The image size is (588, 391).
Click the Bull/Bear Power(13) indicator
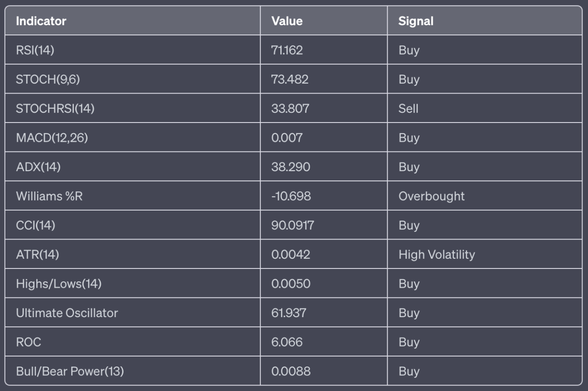coord(70,371)
